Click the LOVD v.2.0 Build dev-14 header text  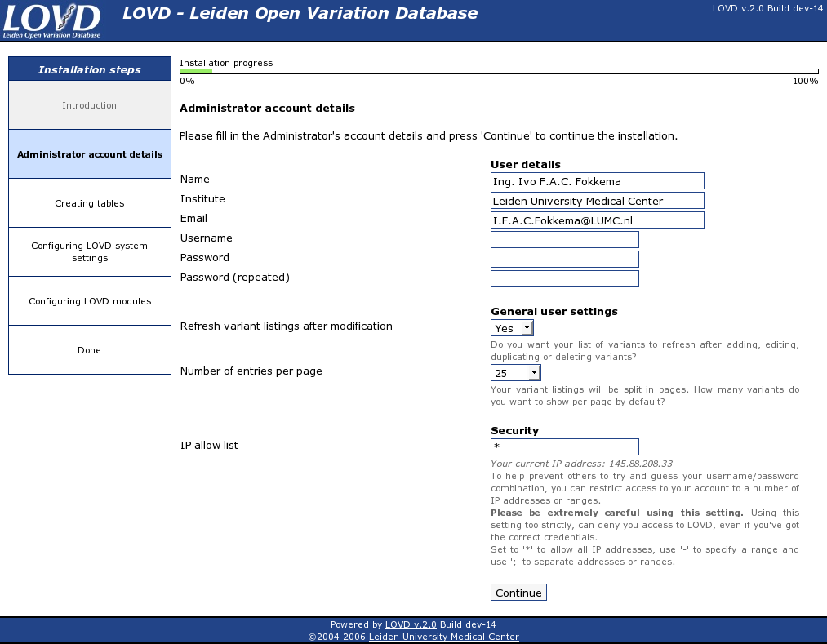point(767,8)
